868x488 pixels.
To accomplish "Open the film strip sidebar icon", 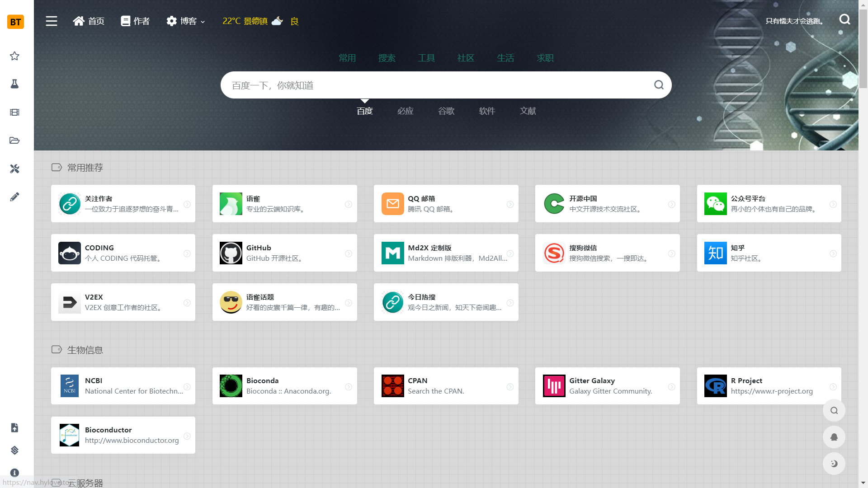I will (14, 112).
